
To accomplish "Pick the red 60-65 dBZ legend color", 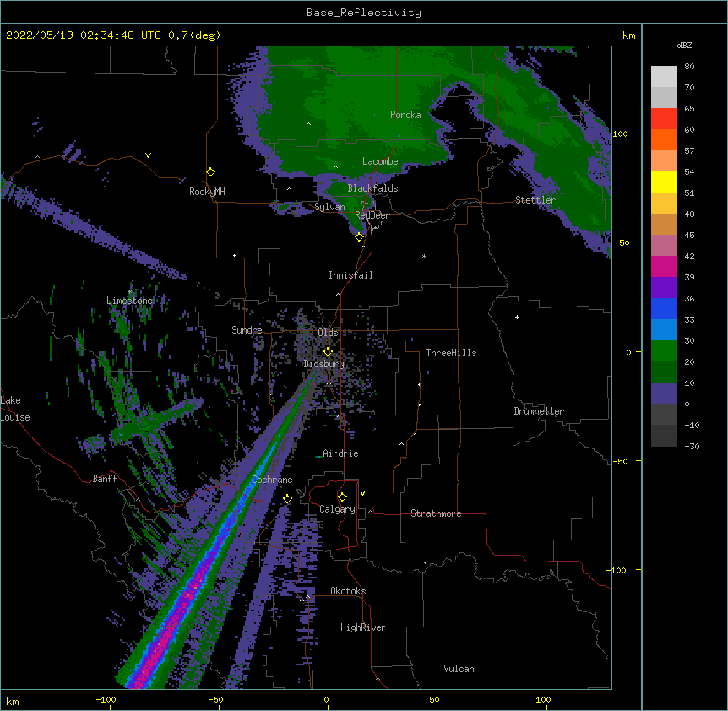I will tap(664, 118).
